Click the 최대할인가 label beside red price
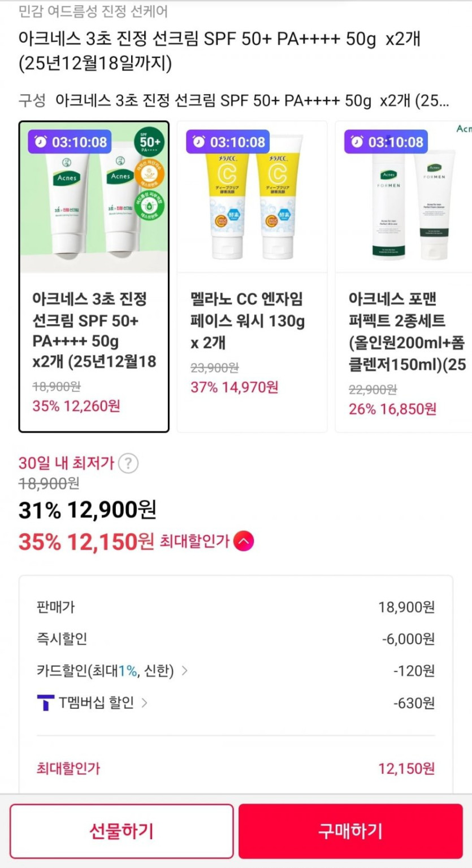The height and width of the screenshot is (868, 472). [194, 542]
